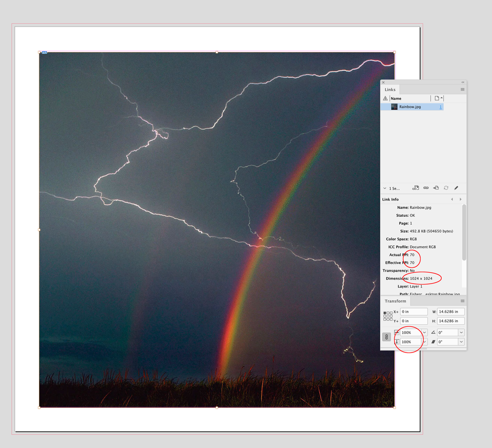Click the reference point locator grid
The image size is (492, 448).
click(388, 316)
